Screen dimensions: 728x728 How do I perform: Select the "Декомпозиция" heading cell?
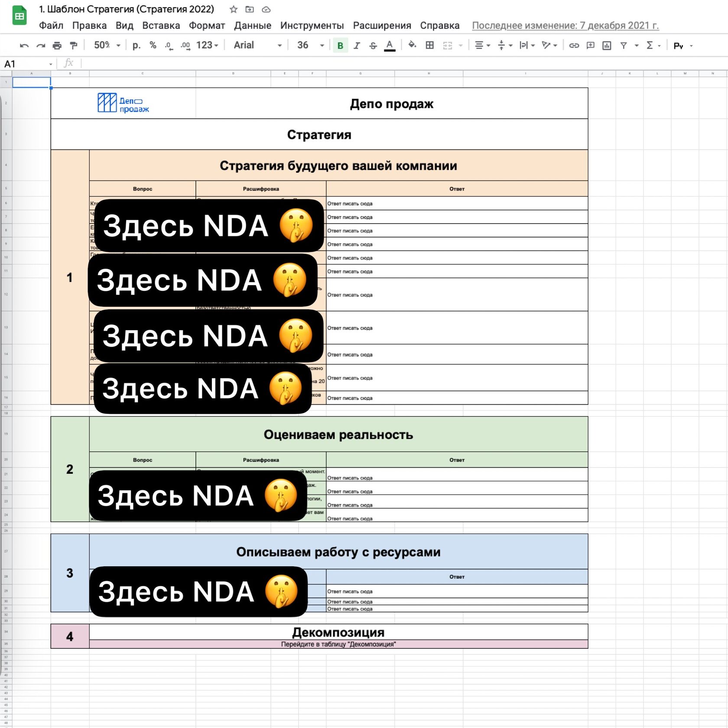pos(338,632)
